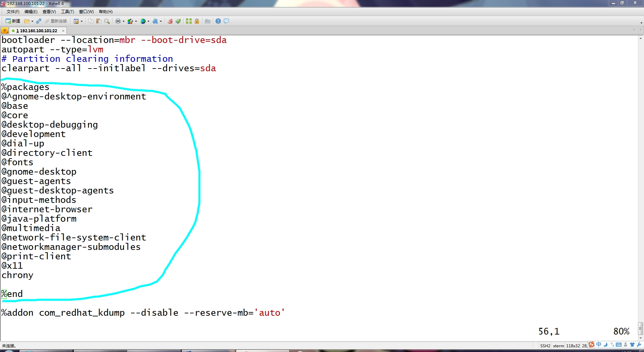The width and height of the screenshot is (644, 352).
Task: Open the 工具(T) menu
Action: coord(67,12)
